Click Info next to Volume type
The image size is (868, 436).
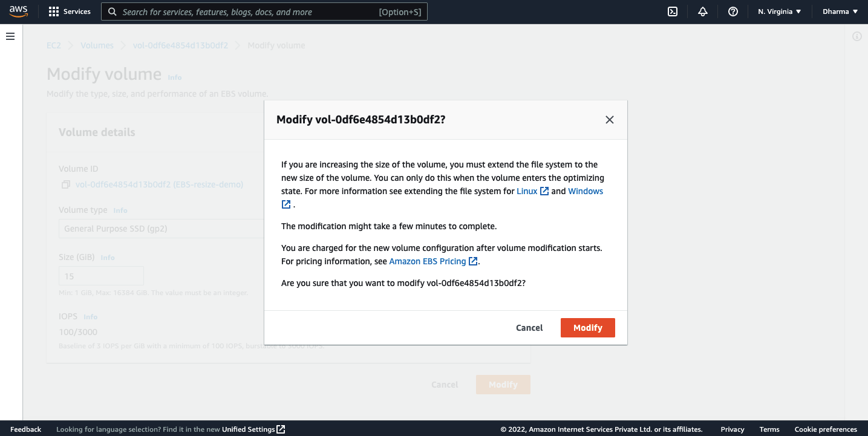[120, 210]
